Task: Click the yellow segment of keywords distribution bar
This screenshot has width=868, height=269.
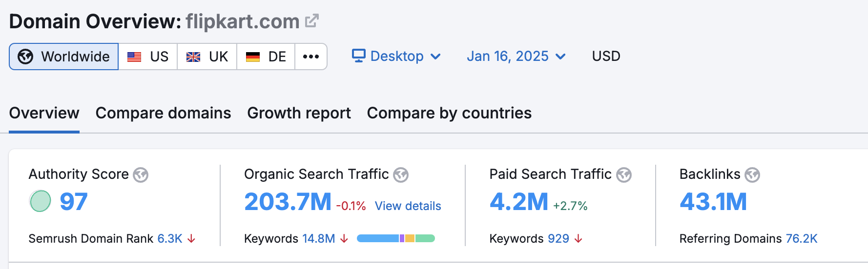Action: coord(410,238)
